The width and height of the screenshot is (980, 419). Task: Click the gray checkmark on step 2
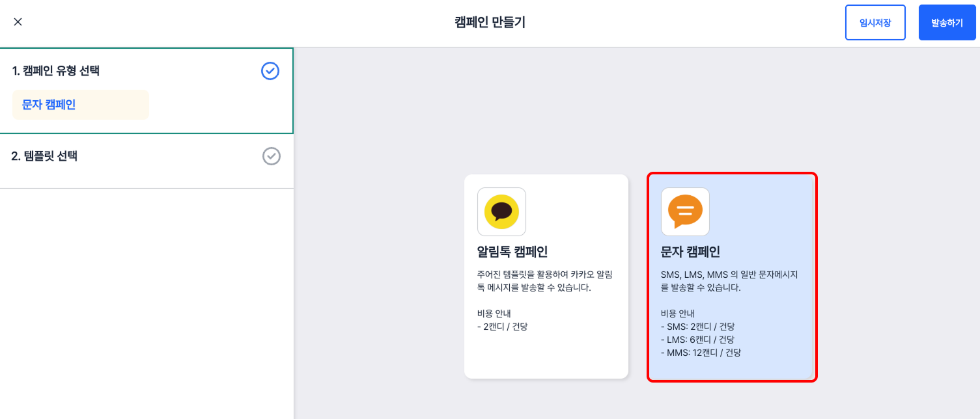coord(271,156)
